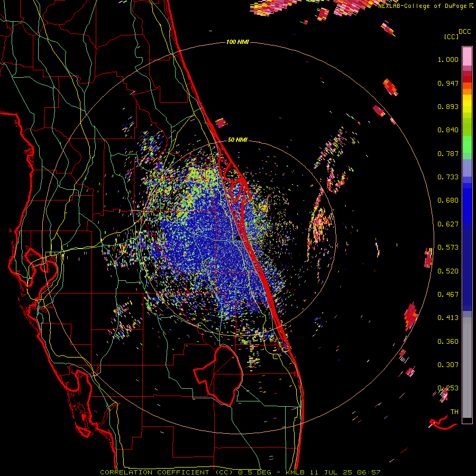476x476 pixels.
Task: Click the 0.733 value on the color scale
Action: pos(448,177)
